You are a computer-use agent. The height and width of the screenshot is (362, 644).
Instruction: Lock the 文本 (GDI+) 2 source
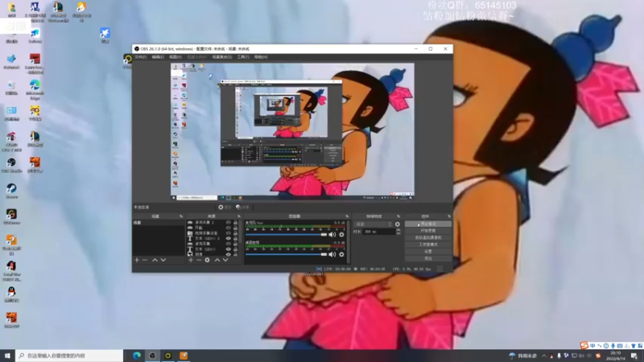coord(235,238)
